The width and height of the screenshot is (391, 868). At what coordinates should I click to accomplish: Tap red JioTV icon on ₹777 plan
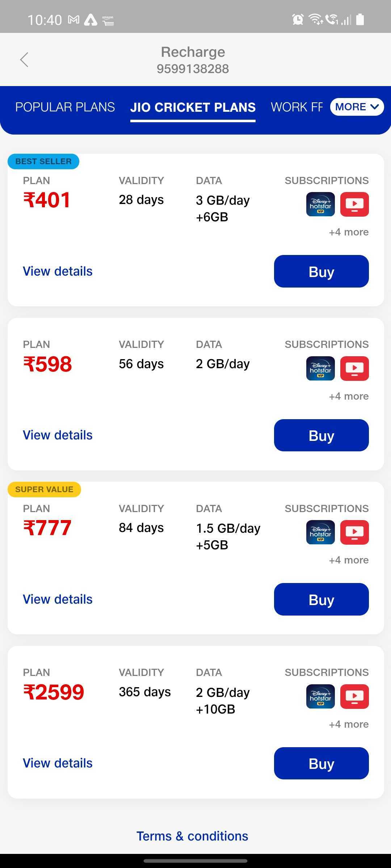[x=354, y=532]
